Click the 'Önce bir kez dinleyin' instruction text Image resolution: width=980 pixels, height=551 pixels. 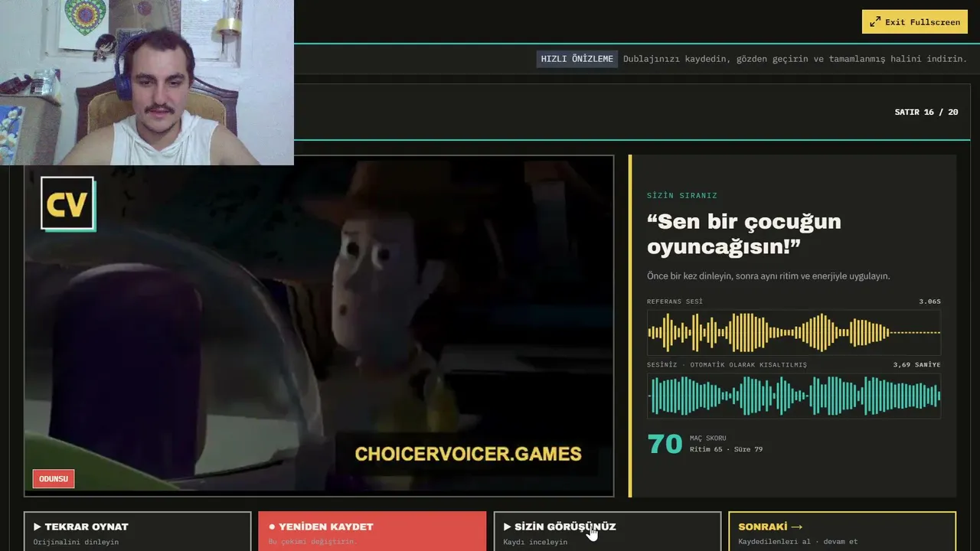[x=769, y=276]
